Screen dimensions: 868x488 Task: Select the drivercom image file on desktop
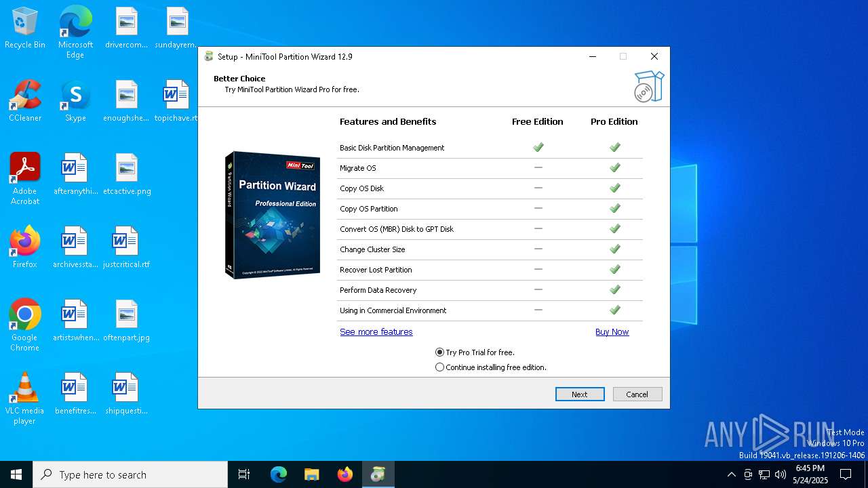pos(126,28)
